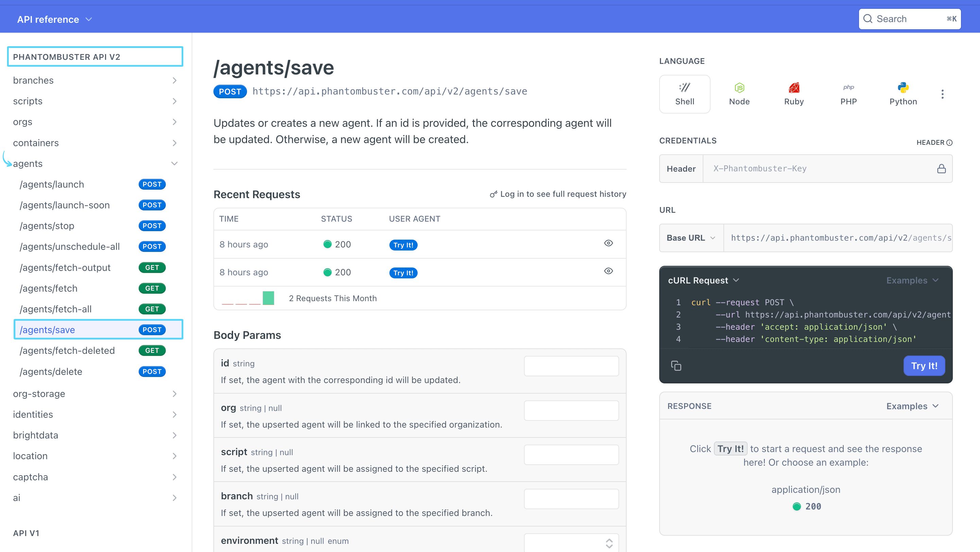Screen dimensions: 980x552
Task: Copy the cURL request code
Action: [676, 366]
